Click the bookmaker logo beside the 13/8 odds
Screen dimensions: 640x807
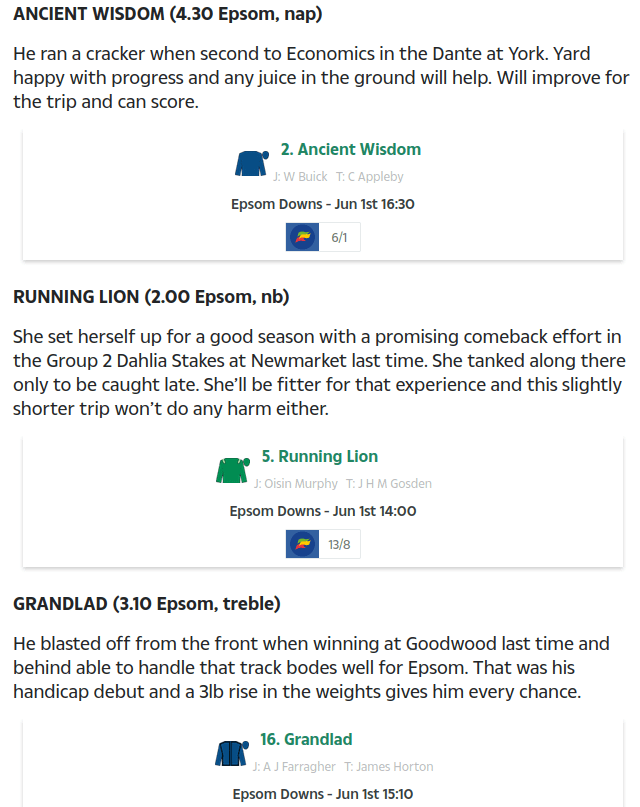click(303, 544)
